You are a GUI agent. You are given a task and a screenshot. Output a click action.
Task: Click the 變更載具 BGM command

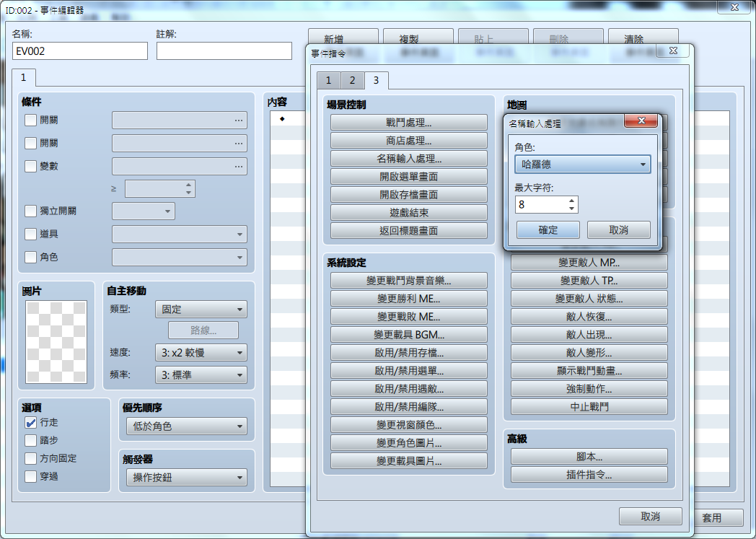(409, 335)
